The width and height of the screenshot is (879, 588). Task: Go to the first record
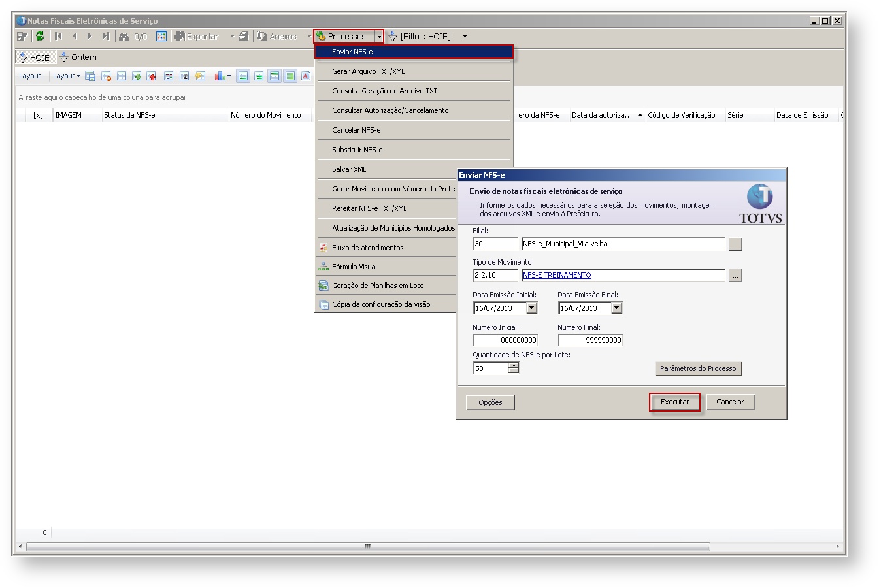click(x=59, y=37)
